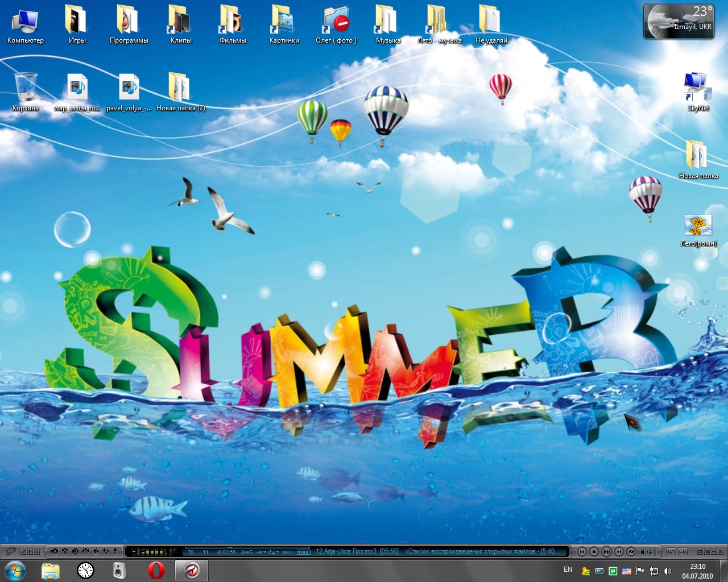Click the open file eject button
Image resolution: width=728 pixels, height=582 pixels.
point(631,551)
